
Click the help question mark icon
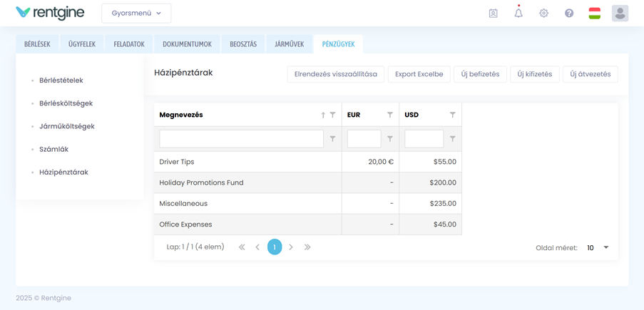[x=569, y=13]
